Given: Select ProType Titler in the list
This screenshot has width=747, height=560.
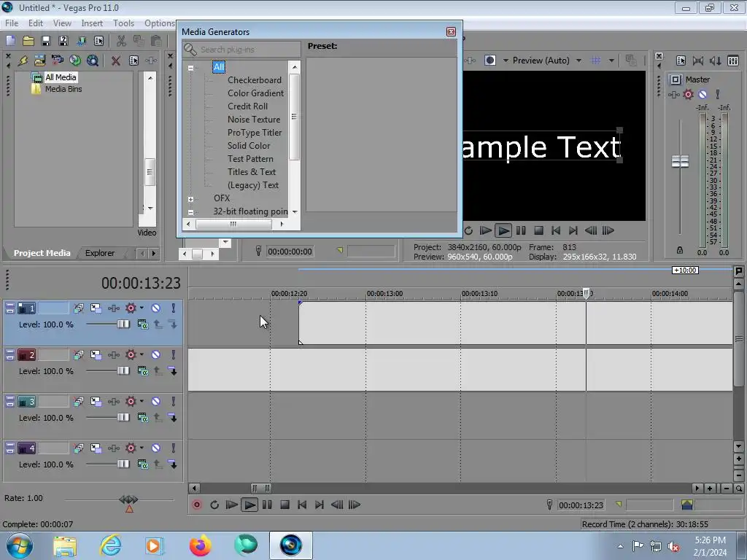Looking at the screenshot, I should click(x=255, y=133).
